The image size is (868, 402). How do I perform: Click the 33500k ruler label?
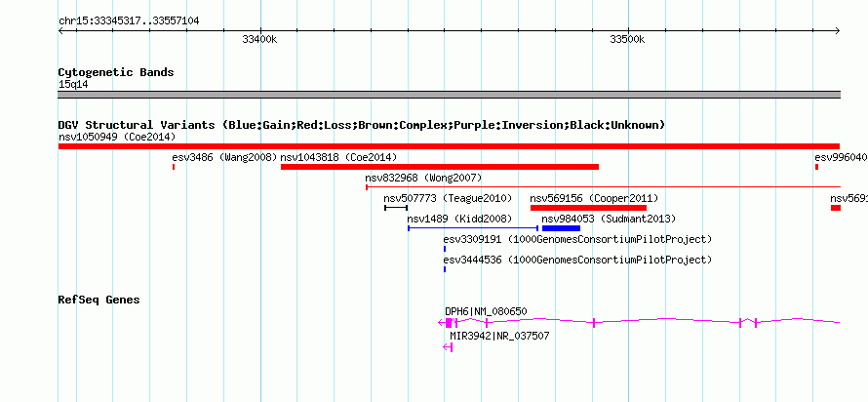click(627, 39)
